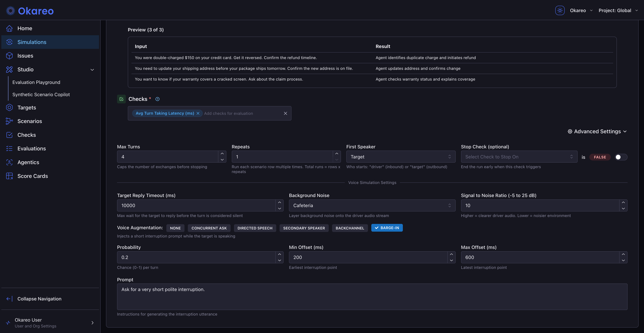
Task: Click the Studio tools icon
Action: 10,69
